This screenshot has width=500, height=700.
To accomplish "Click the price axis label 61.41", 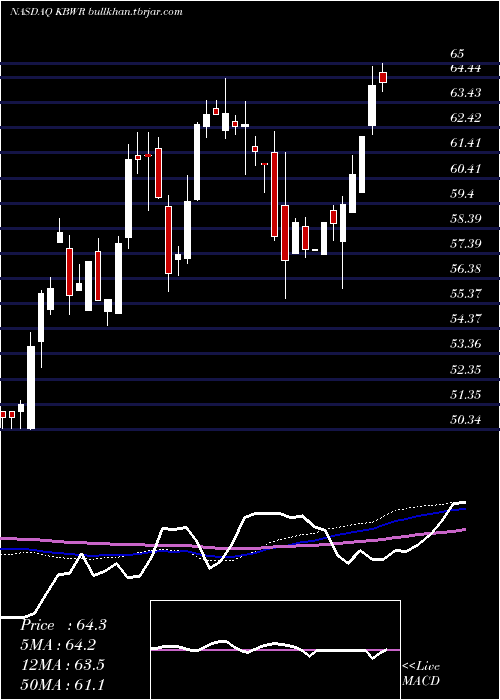I will 466,143.
